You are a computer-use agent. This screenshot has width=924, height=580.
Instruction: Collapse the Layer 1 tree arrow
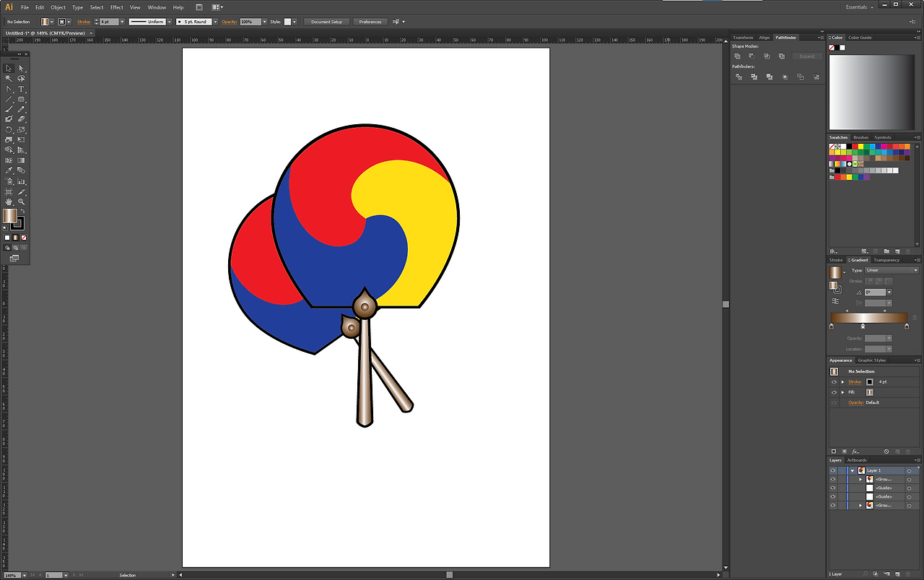coord(853,470)
